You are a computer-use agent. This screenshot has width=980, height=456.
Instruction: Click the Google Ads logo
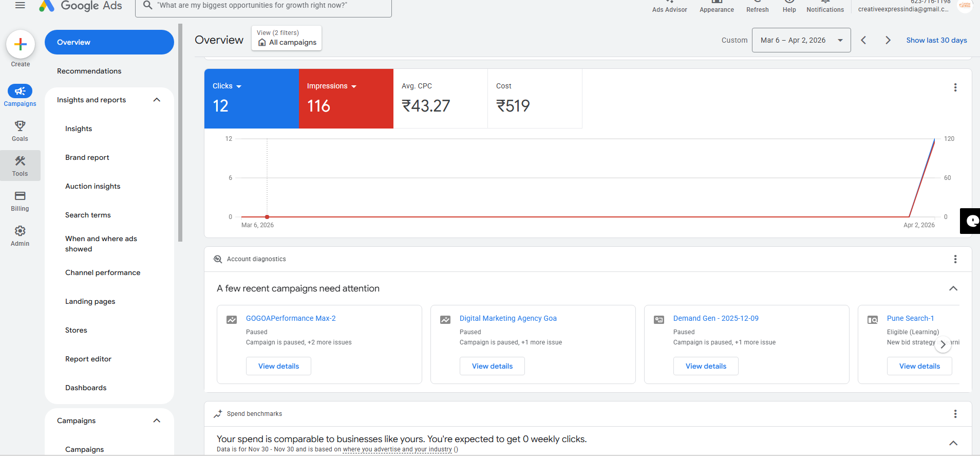81,6
